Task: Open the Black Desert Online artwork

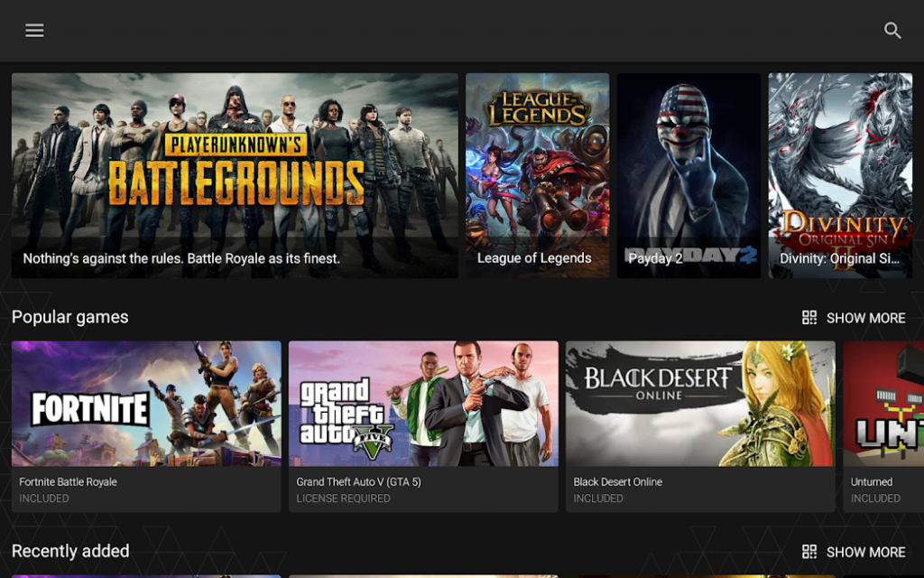Action: pos(700,404)
